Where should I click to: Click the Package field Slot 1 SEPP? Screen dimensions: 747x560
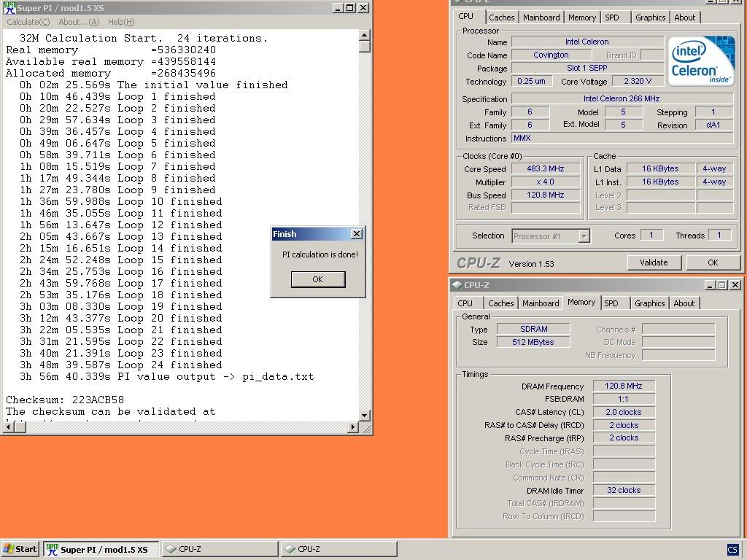click(x=587, y=68)
